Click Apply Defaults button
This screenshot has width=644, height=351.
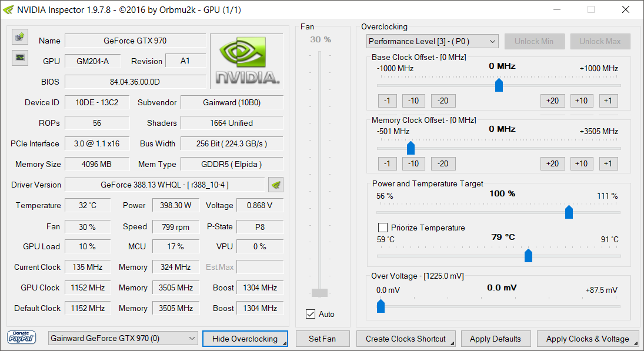pyautogui.click(x=495, y=339)
